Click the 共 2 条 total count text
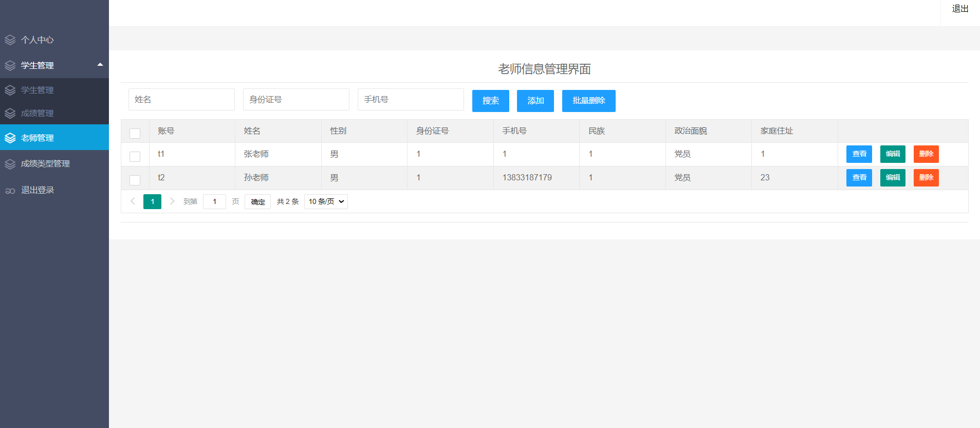Viewport: 980px width, 428px height. [x=288, y=201]
